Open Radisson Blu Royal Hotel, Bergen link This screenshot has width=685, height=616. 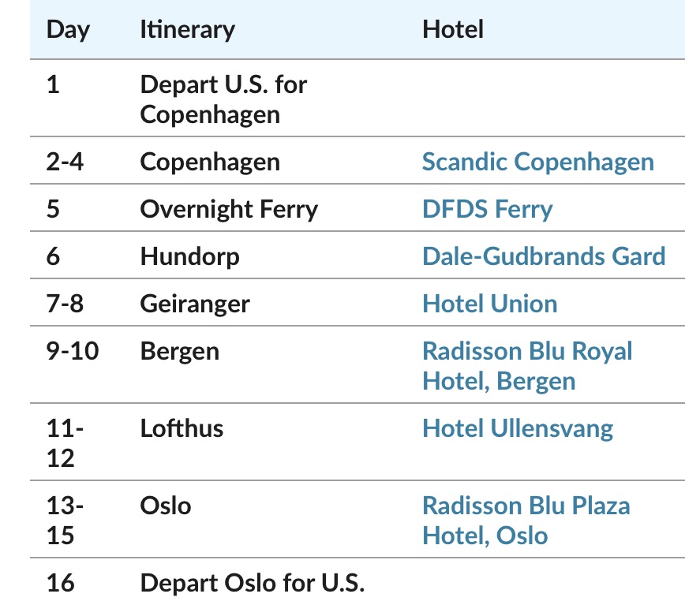(x=527, y=365)
